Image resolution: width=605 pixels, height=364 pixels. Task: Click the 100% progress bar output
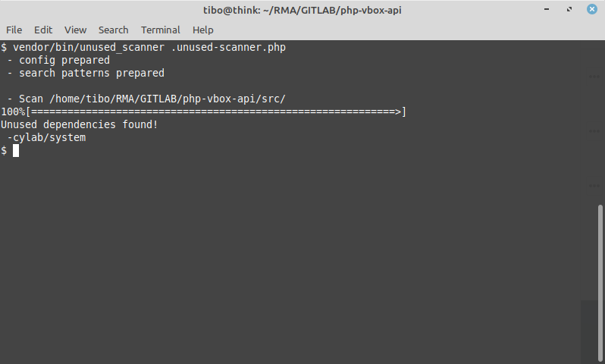pyautogui.click(x=203, y=112)
